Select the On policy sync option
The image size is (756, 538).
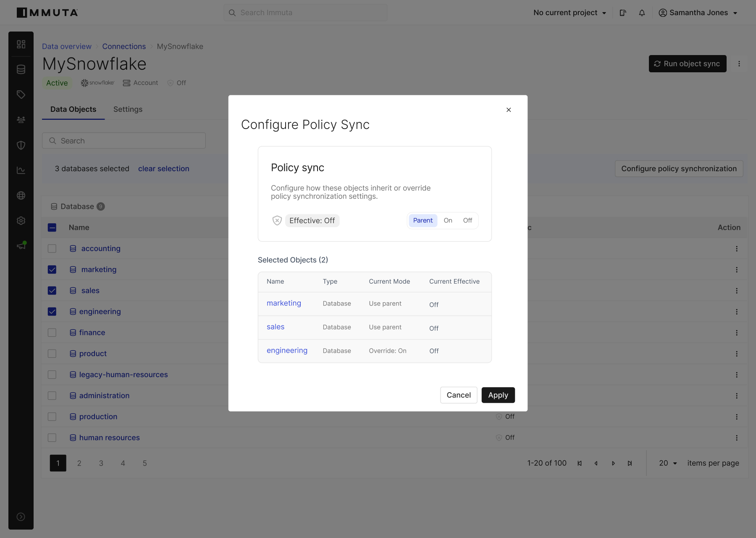coord(448,220)
